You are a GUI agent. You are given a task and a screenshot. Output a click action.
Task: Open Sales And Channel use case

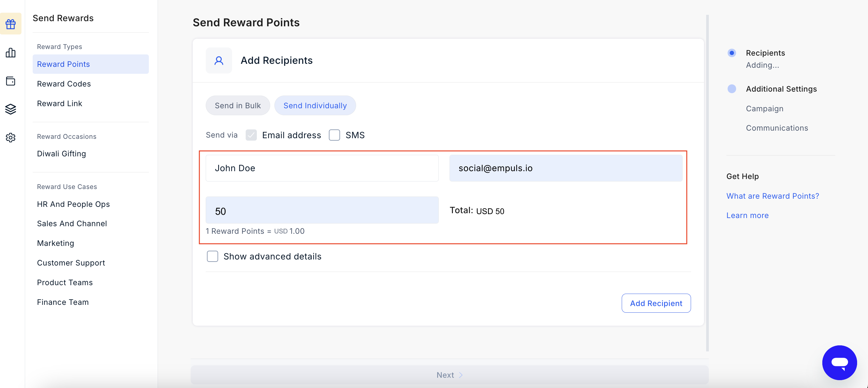click(72, 224)
